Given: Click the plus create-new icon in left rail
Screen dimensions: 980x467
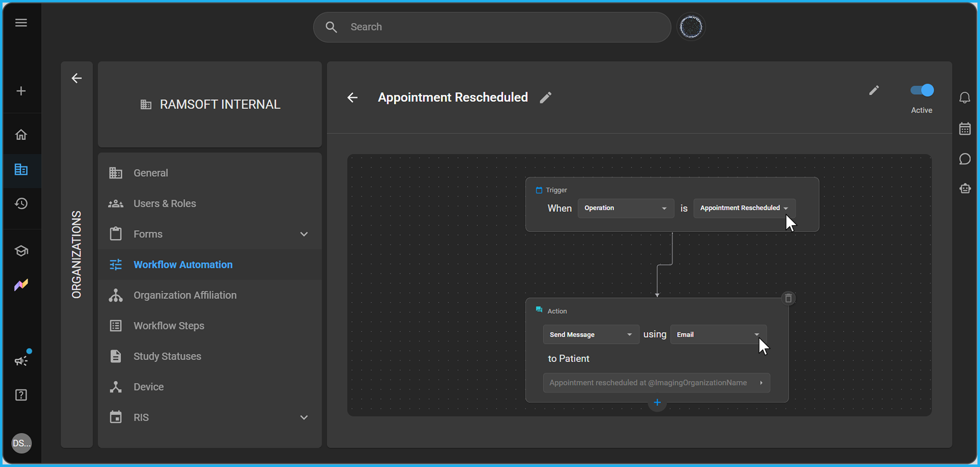Looking at the screenshot, I should [21, 91].
